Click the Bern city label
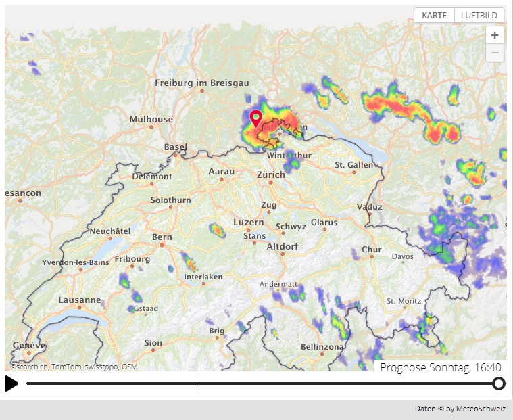513x420 pixels. coord(162,237)
